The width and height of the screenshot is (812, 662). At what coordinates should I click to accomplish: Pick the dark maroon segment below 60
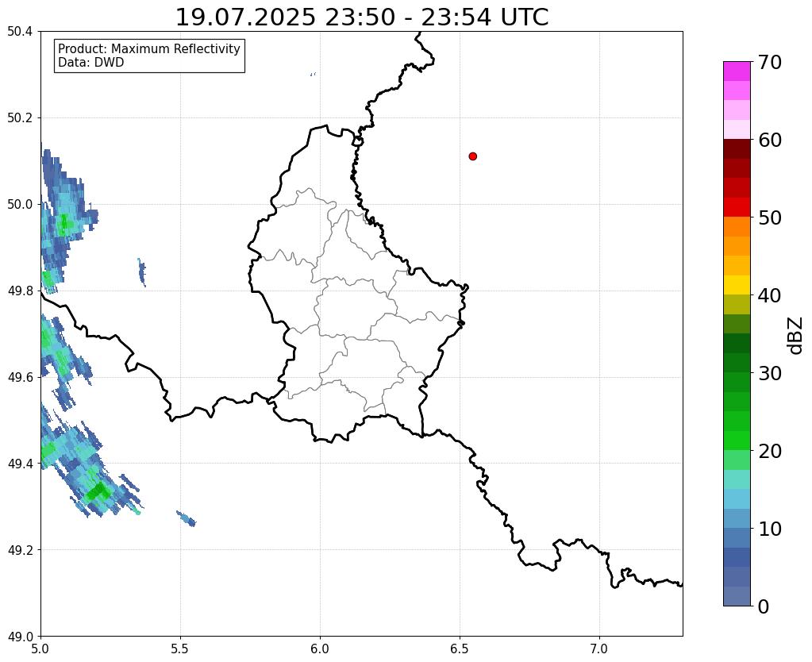(737, 149)
